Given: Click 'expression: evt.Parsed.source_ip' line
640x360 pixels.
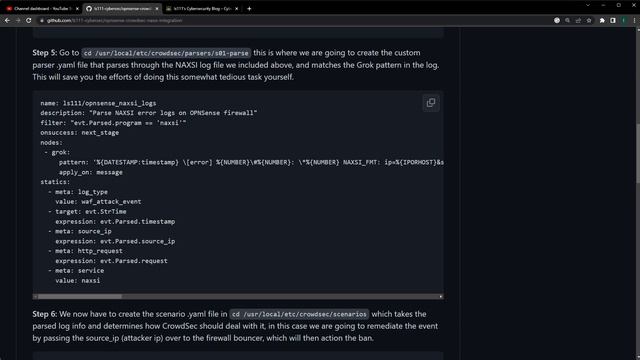Looking at the screenshot, I should tap(115, 241).
